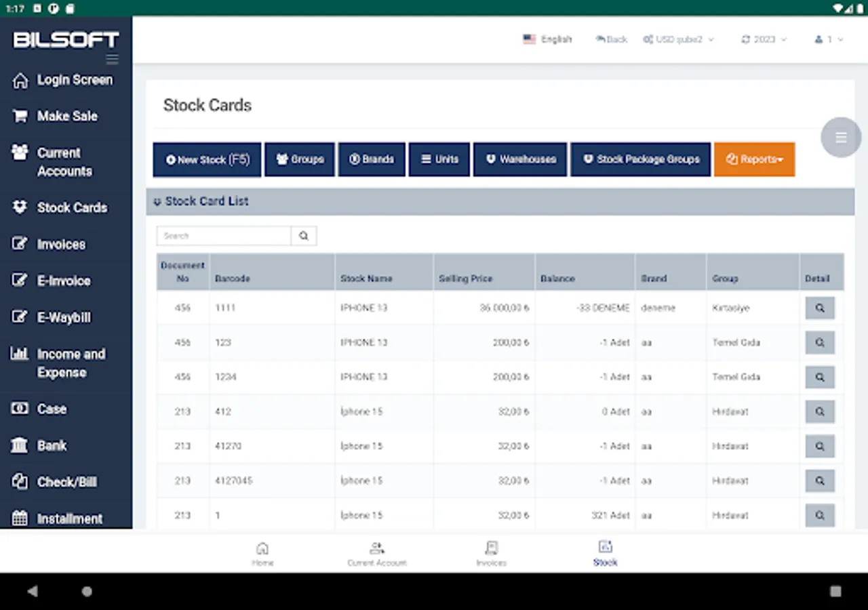
Task: Click the New Stock (F5) button
Action: (x=207, y=159)
